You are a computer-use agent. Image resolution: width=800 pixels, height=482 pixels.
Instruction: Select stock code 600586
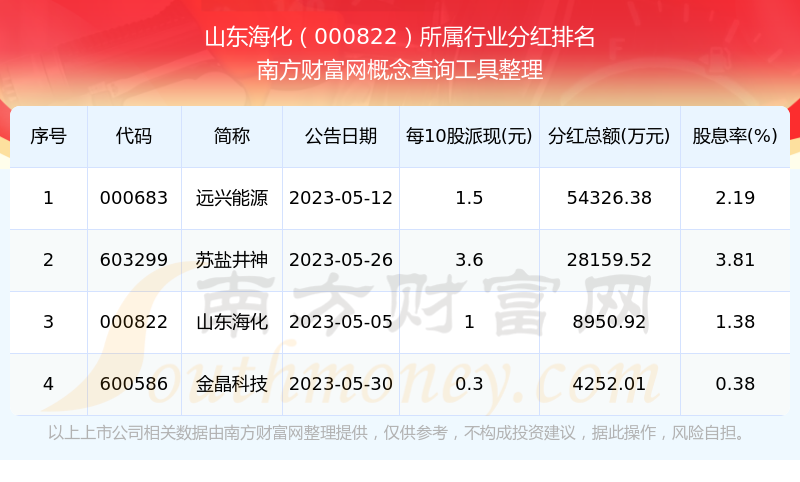[134, 384]
